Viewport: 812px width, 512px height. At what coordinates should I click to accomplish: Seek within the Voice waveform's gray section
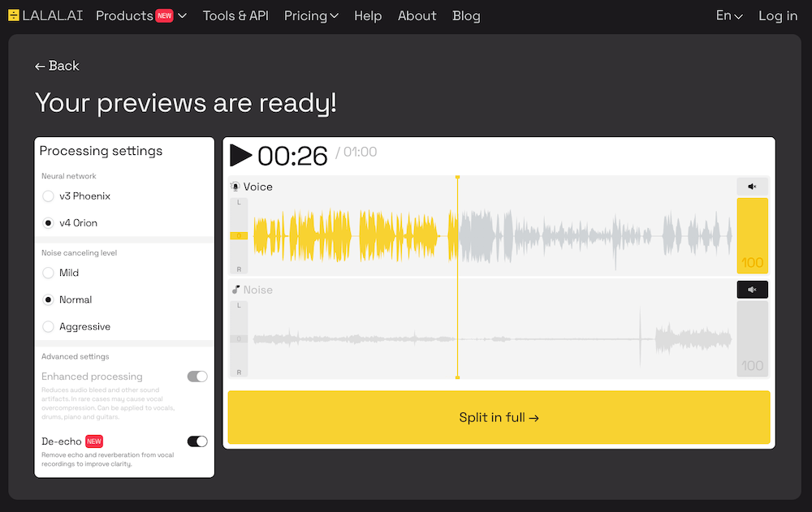tap(595, 235)
